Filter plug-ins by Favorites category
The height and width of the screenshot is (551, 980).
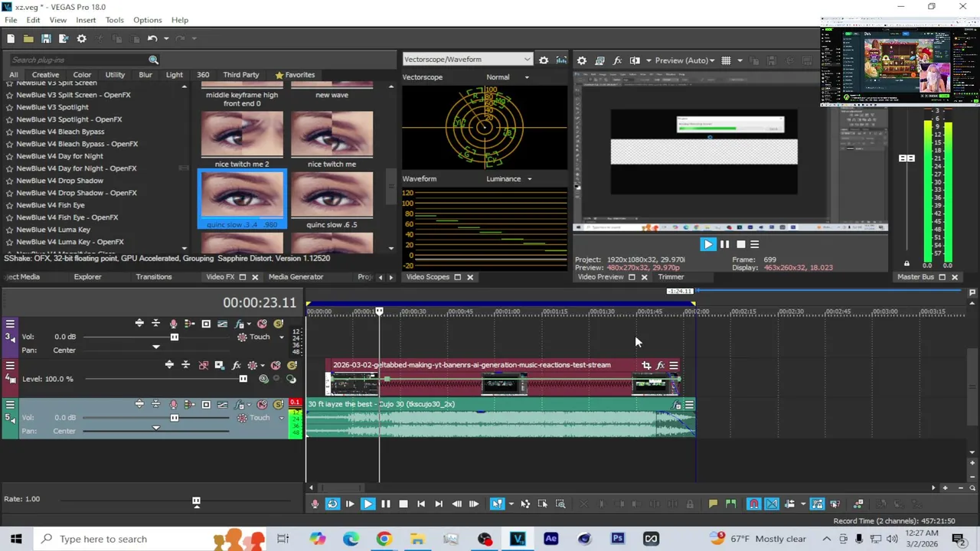295,75
